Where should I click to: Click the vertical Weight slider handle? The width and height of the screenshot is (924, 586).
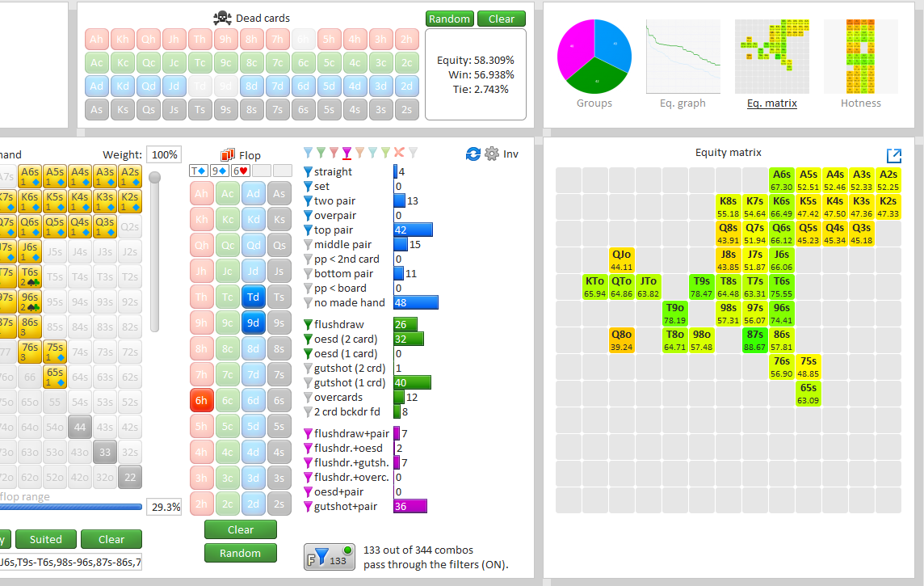pyautogui.click(x=154, y=177)
